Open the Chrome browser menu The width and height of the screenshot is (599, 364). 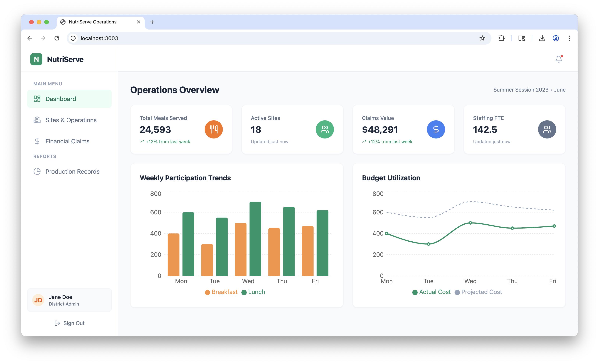(569, 38)
